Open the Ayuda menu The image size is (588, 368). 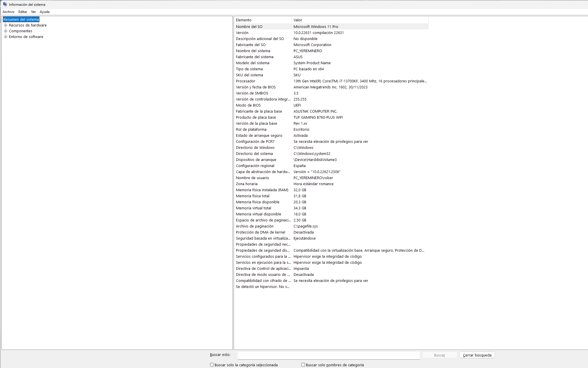point(44,12)
